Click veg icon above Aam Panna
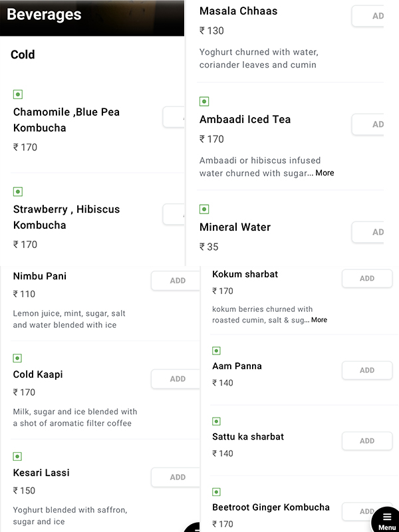This screenshot has height=532, width=399. coord(216,350)
